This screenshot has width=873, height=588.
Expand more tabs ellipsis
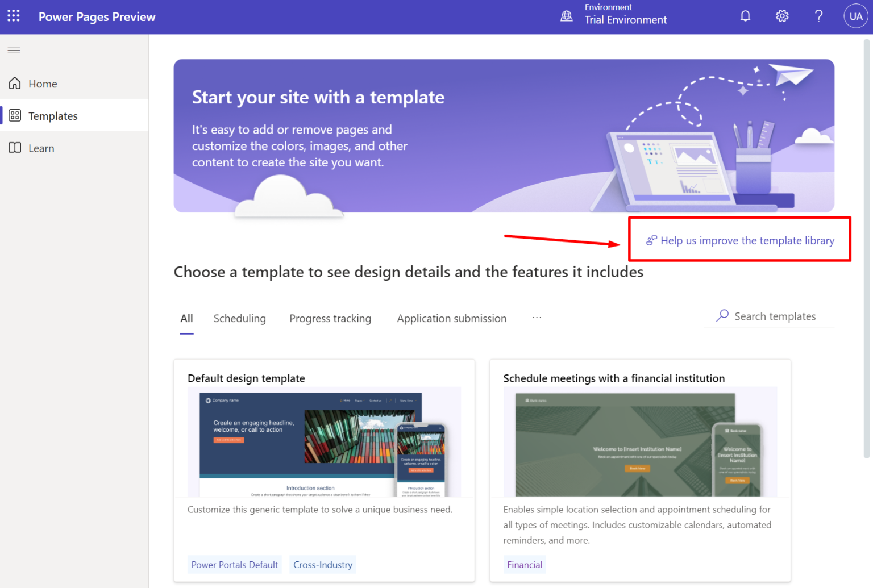[x=537, y=318]
